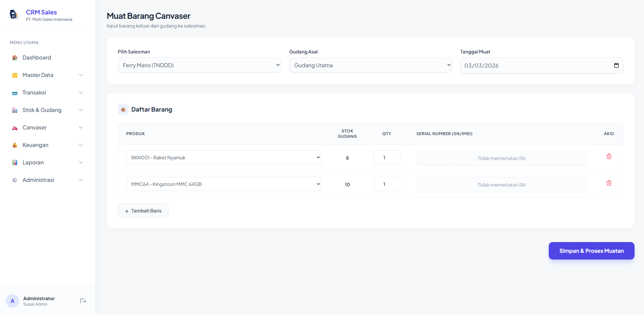Open the Gudang Asal dropdown
This screenshot has height=315, width=644.
pyautogui.click(x=370, y=65)
